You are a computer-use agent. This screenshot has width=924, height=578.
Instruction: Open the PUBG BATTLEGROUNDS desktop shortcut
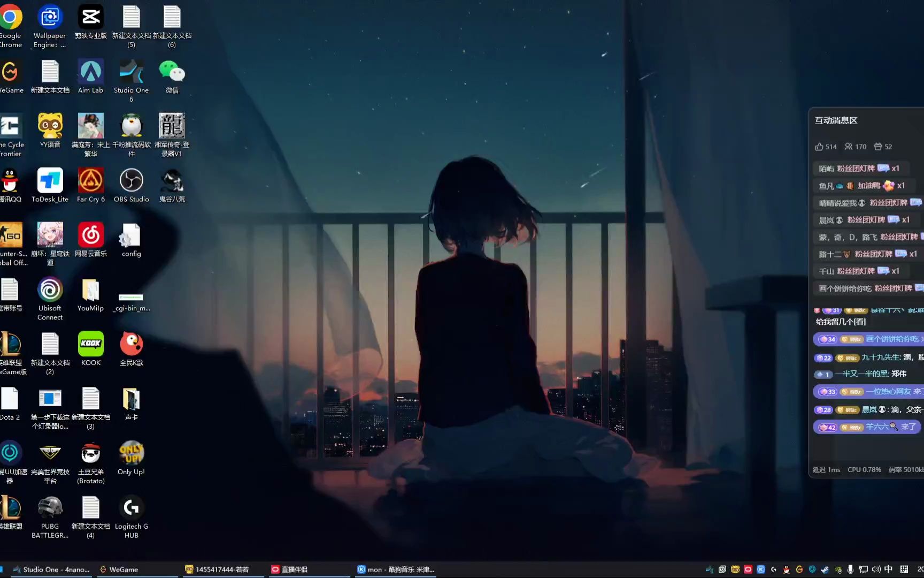(50, 518)
